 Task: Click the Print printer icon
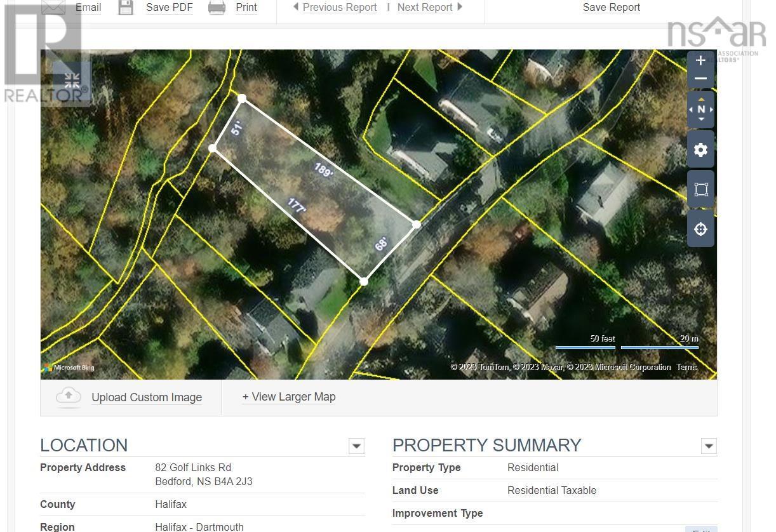217,7
